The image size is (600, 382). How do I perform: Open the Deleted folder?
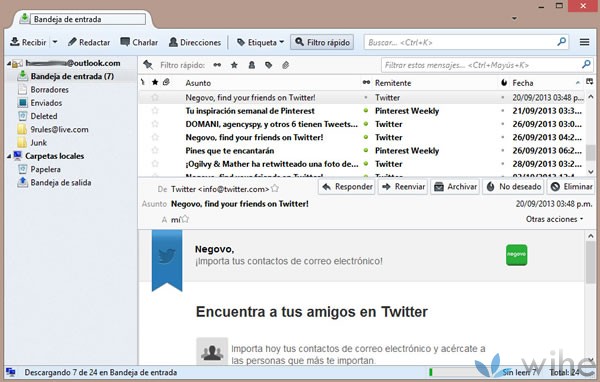pos(44,116)
